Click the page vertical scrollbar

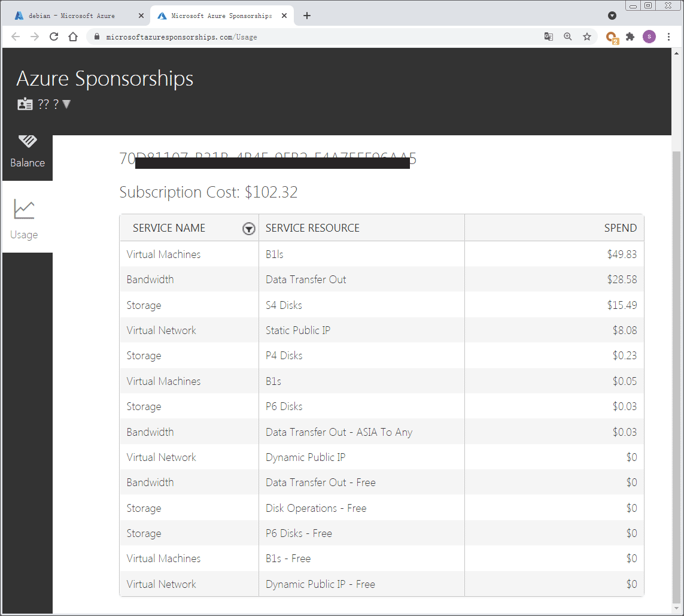(x=677, y=359)
